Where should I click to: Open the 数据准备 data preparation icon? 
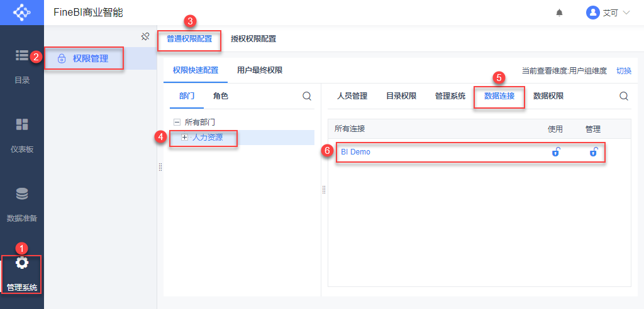22,193
